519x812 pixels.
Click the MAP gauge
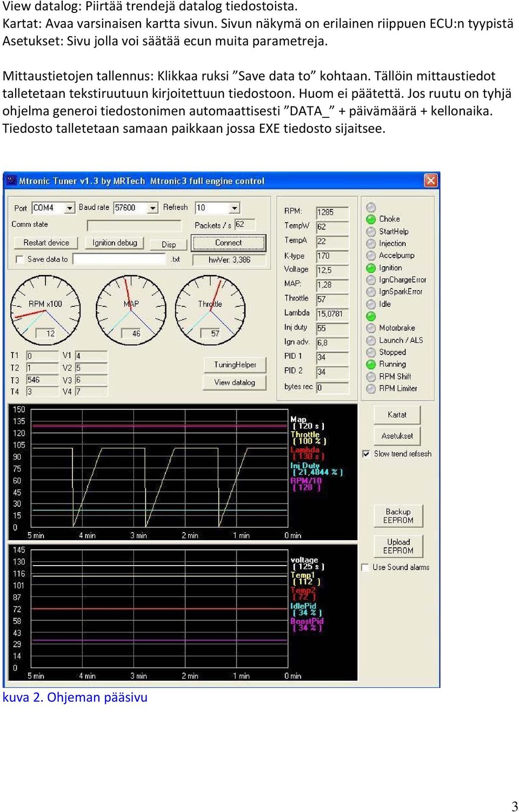click(131, 310)
